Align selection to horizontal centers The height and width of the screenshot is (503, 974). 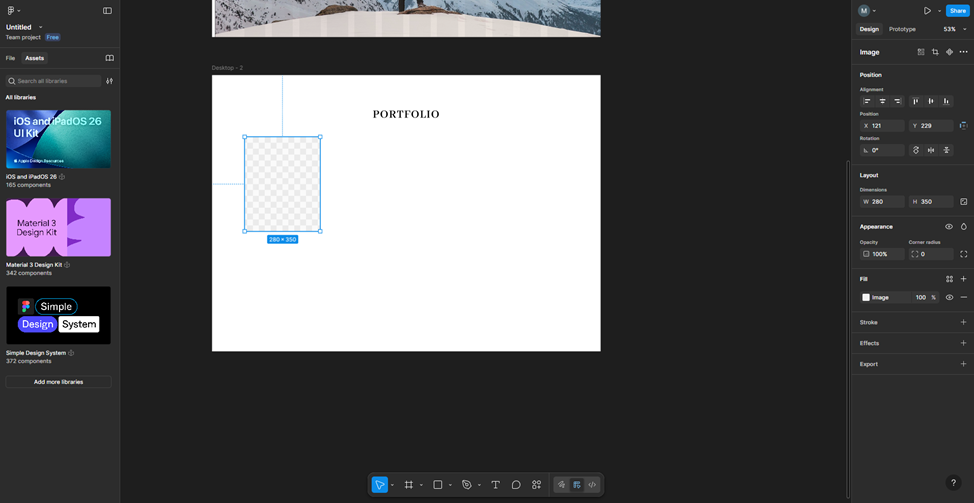882,101
